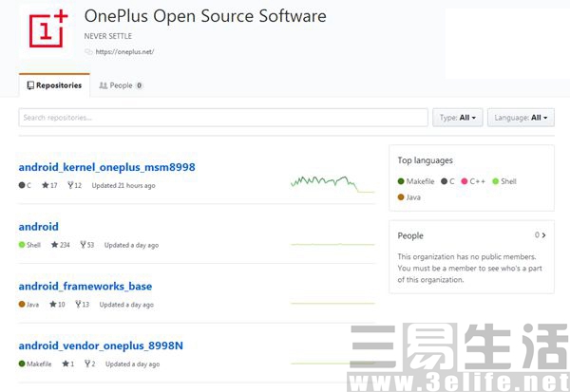Filter by C++ in Top languages
Image resolution: width=570 pixels, height=392 pixels.
click(473, 181)
